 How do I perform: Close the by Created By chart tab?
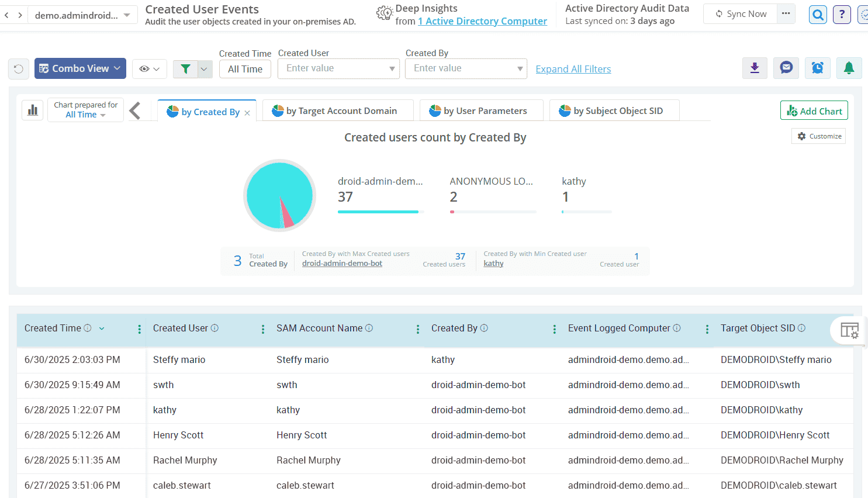pyautogui.click(x=247, y=113)
